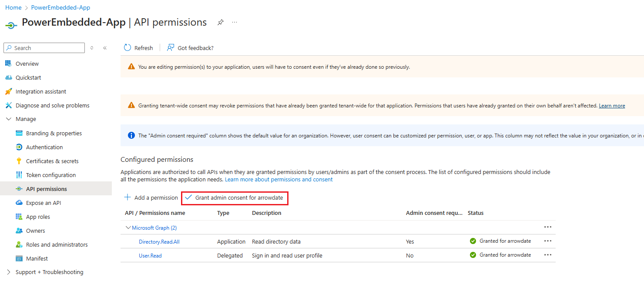Click the plus icon to add a permission
The width and height of the screenshot is (644, 281).
(127, 197)
